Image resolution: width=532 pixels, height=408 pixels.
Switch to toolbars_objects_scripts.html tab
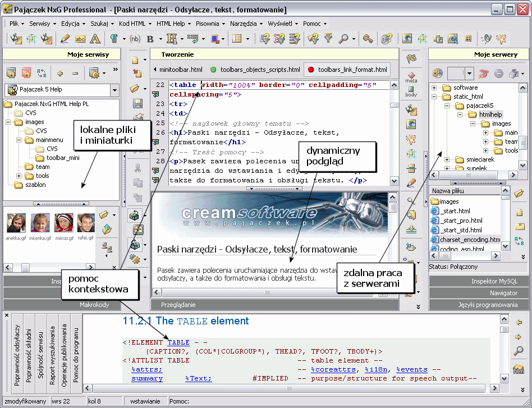point(255,70)
